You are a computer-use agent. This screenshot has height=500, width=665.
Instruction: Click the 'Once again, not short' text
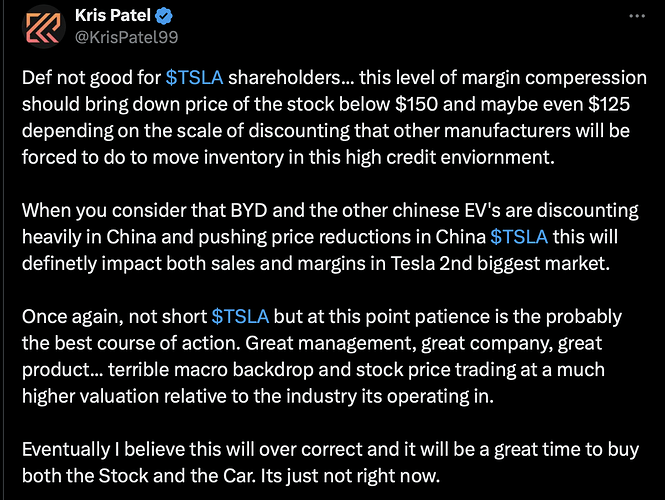pyautogui.click(x=115, y=317)
